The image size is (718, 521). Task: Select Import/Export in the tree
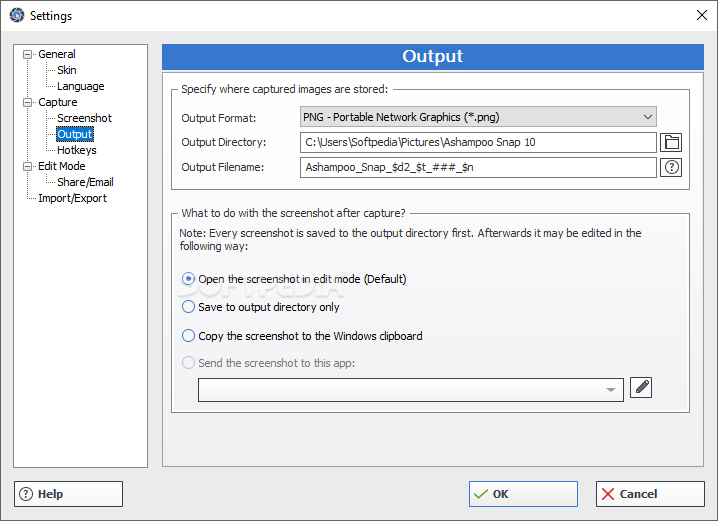pos(73,198)
